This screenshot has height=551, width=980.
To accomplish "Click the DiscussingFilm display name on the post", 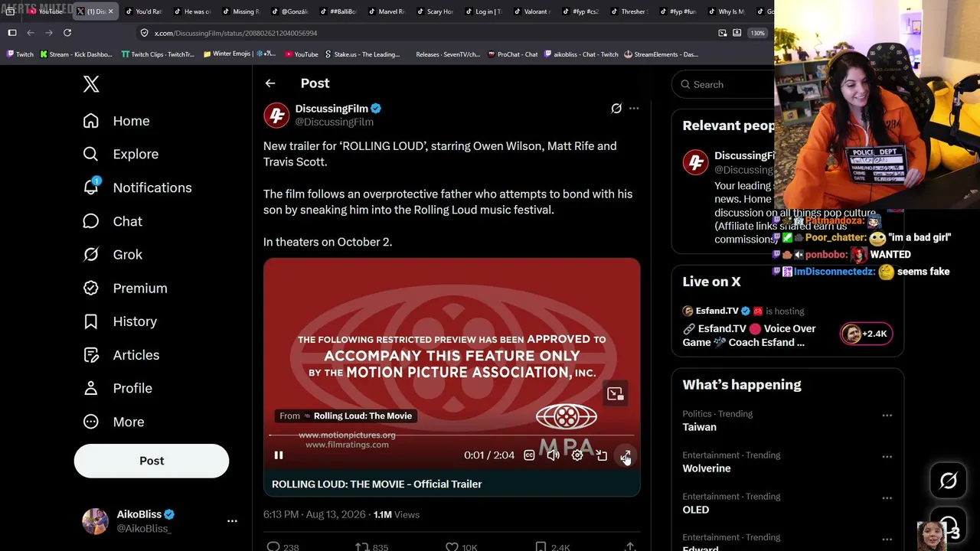I will point(332,109).
